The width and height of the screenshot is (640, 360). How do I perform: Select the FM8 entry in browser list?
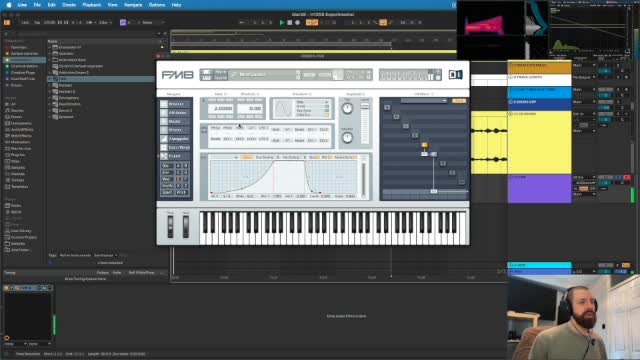click(x=101, y=79)
